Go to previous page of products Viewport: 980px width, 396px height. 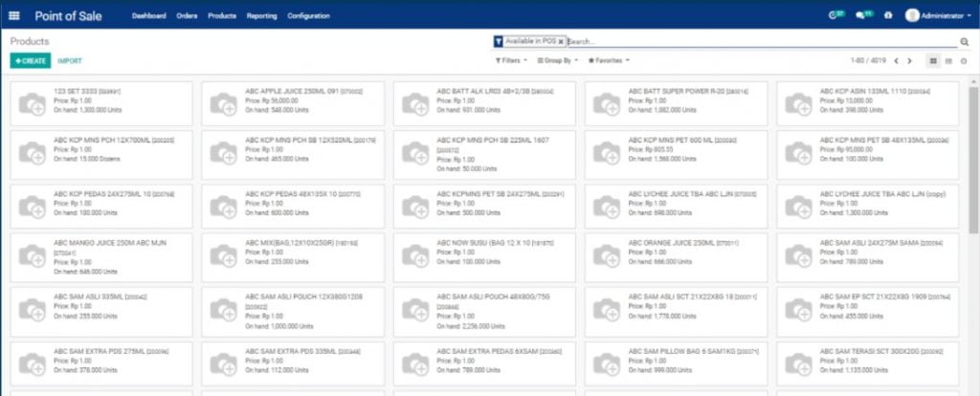tap(897, 60)
